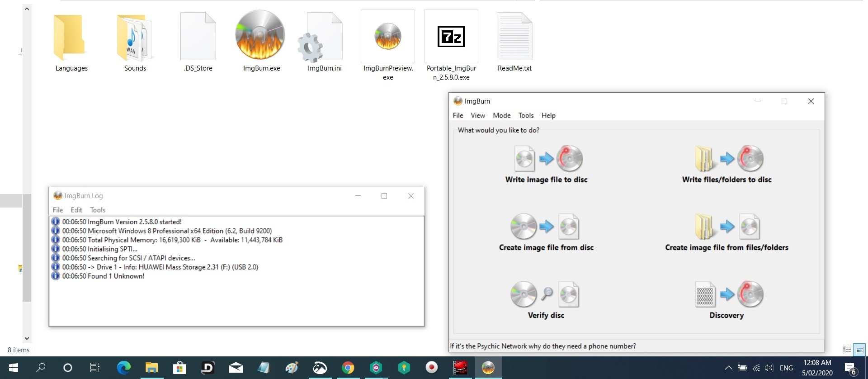Close the ImgBurn main window
This screenshot has width=868, height=379.
point(811,101)
